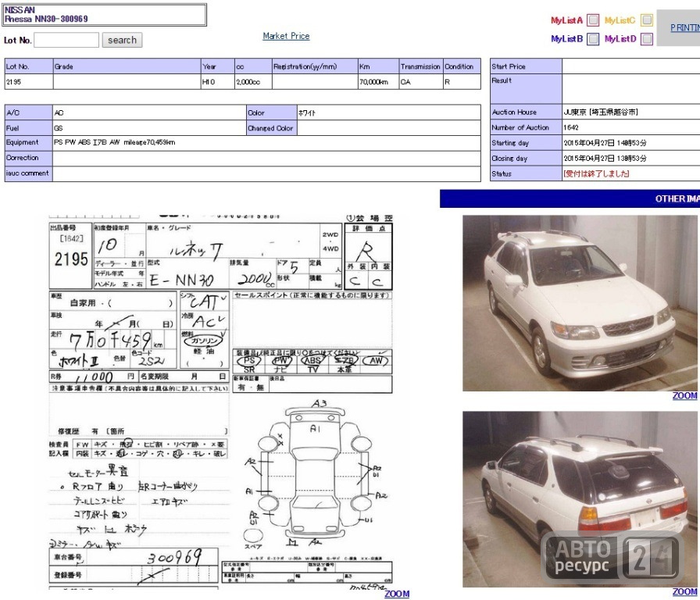Screen dimensions: 700x600
Task: Click the OTHER IMAGE header bar
Action: [570, 198]
